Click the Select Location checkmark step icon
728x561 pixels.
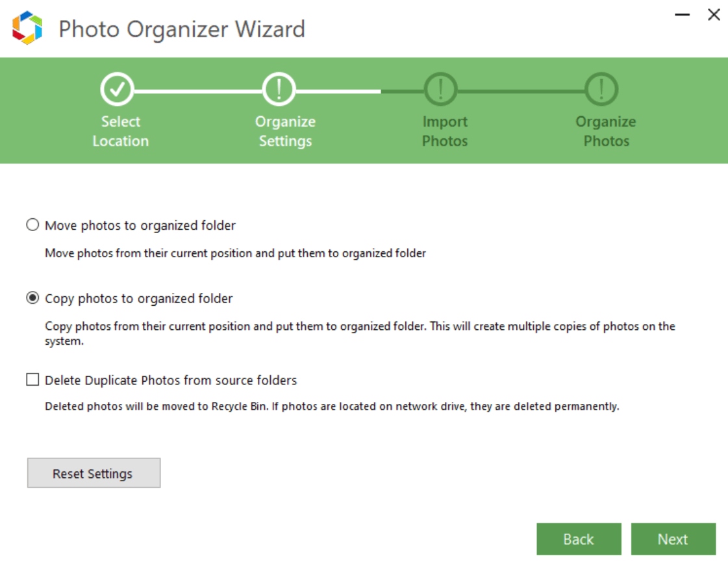click(x=117, y=90)
